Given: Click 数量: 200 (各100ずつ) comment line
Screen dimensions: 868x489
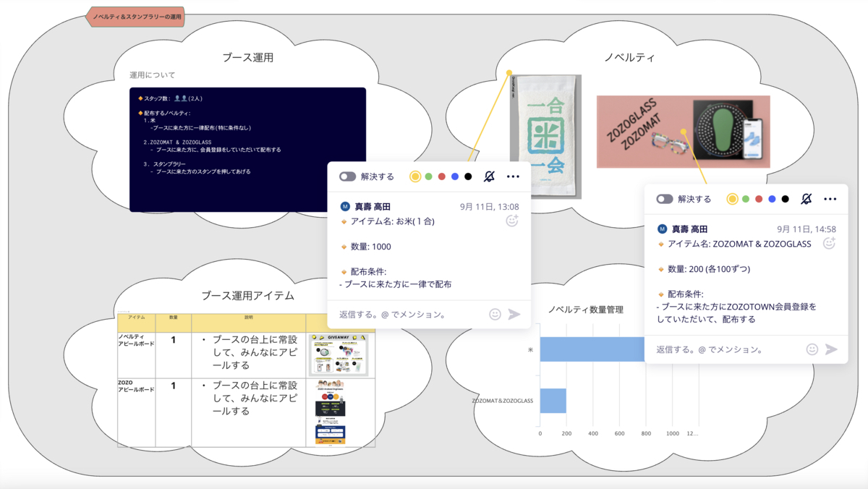Looking at the screenshot, I should tap(709, 269).
